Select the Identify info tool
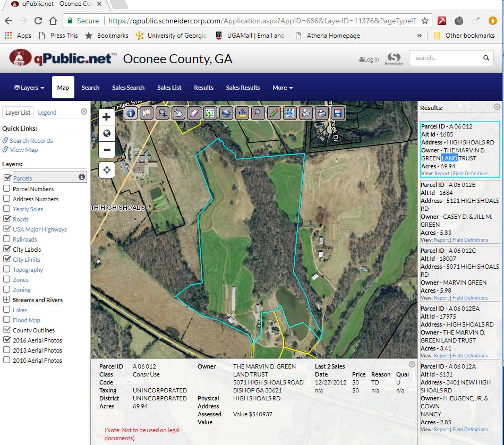The image size is (504, 445). pos(131,113)
